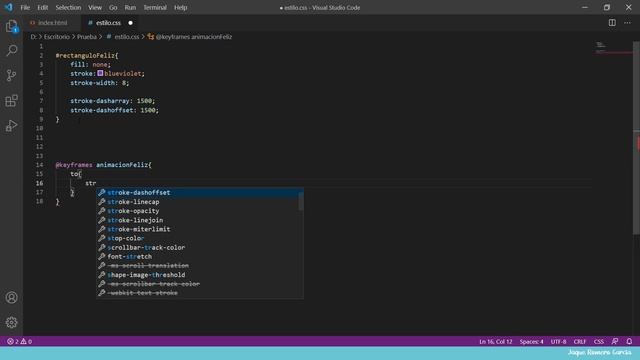Click D: drive in the breadcrumb
The width and height of the screenshot is (640, 360).
(33, 37)
